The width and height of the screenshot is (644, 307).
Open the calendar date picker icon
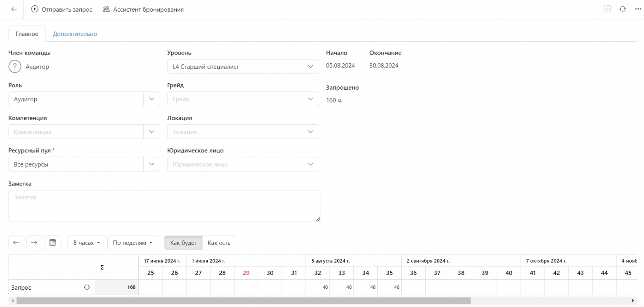click(x=52, y=243)
